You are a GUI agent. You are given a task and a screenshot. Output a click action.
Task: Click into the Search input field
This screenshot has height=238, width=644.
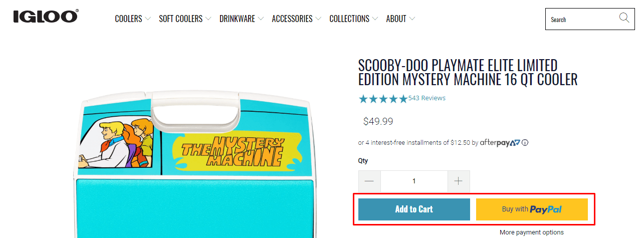[581, 20]
